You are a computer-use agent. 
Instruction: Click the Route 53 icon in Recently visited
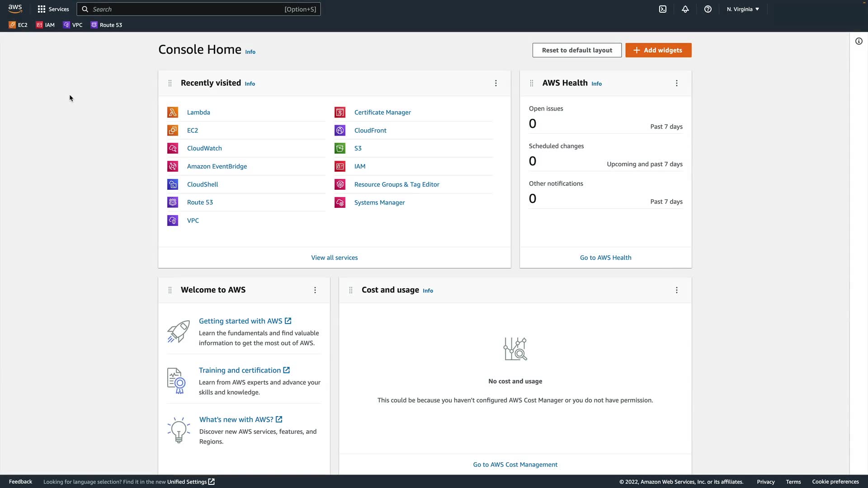pyautogui.click(x=173, y=202)
